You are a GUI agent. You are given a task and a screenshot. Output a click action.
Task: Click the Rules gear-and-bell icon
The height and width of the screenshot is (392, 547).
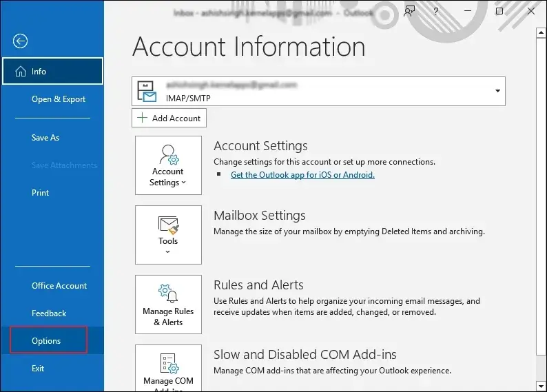(x=168, y=293)
